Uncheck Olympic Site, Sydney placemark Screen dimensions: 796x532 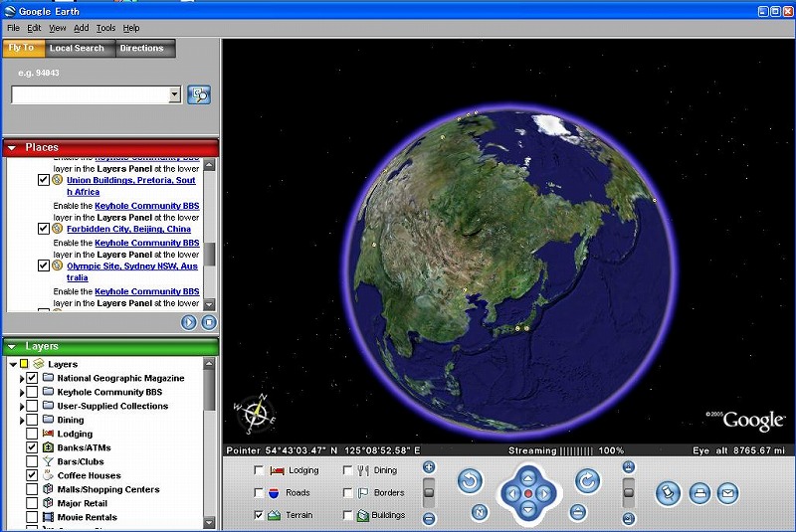[x=44, y=266]
